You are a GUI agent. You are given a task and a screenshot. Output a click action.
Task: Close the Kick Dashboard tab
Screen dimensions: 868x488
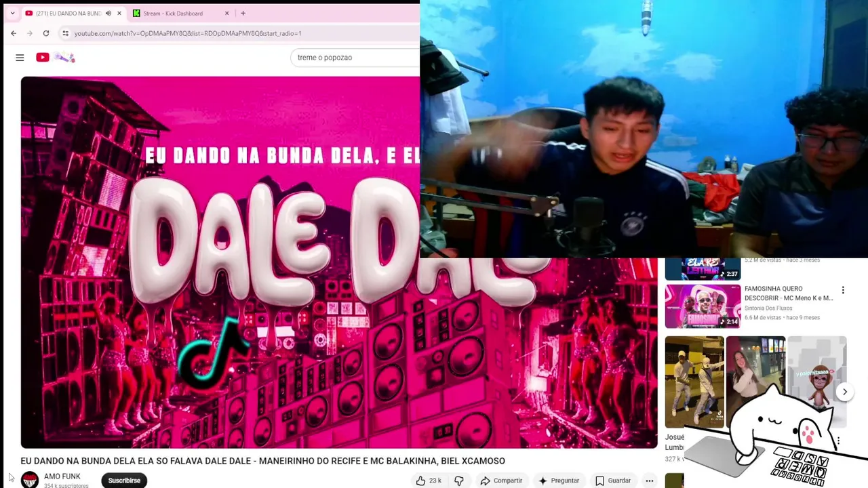click(x=227, y=14)
